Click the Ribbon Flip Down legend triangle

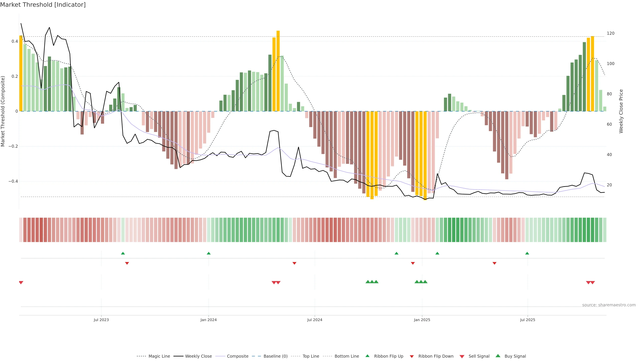point(412,356)
